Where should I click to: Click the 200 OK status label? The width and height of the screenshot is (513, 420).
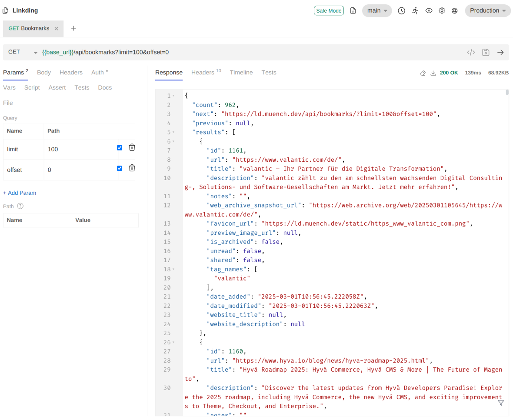click(x=449, y=73)
